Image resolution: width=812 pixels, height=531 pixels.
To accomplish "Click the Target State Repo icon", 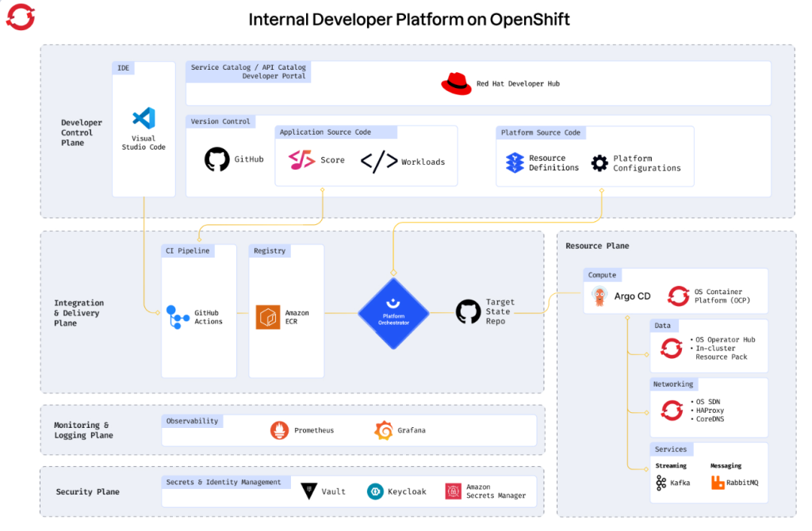I will [469, 311].
